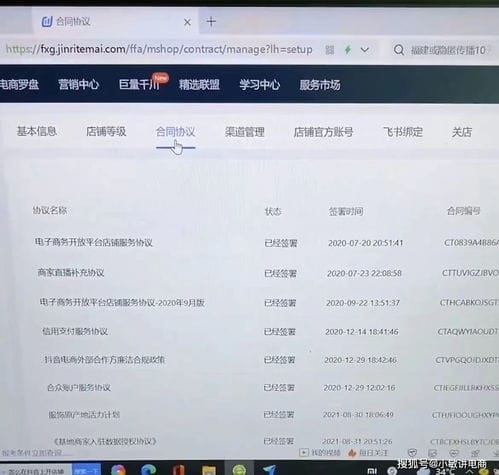Select the 合同协议 tab

(175, 132)
